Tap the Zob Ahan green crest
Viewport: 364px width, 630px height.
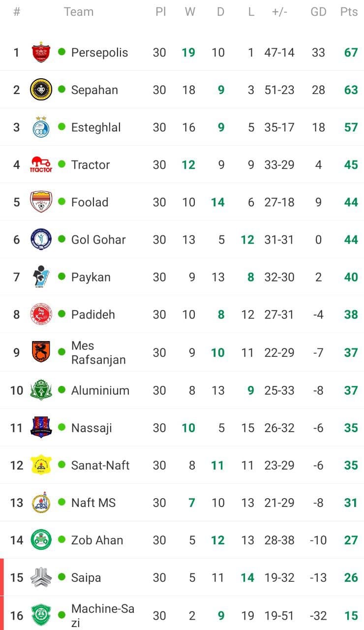41,539
